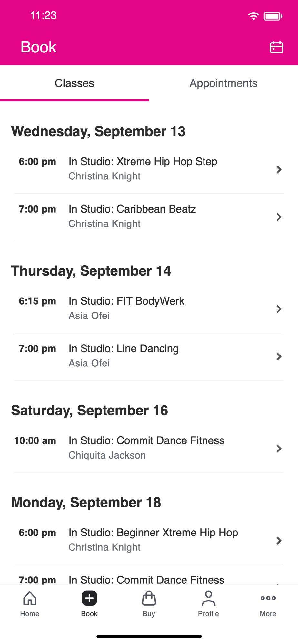Tap the Home icon in bottom bar

(30, 598)
